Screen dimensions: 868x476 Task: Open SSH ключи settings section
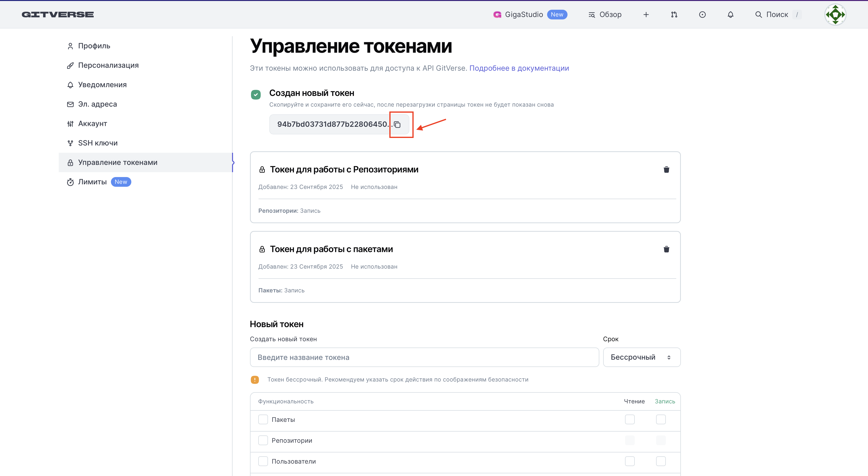point(98,143)
